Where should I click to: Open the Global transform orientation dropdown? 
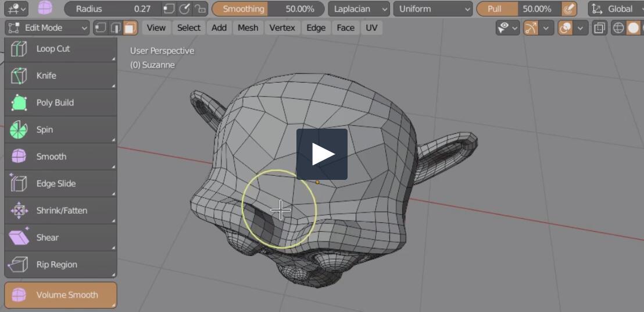tap(616, 9)
